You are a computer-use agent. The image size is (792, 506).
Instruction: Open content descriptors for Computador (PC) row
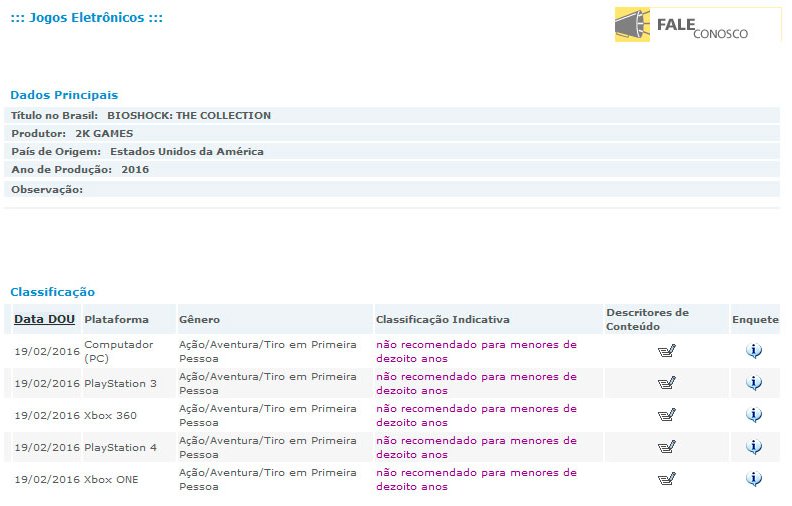pos(667,351)
